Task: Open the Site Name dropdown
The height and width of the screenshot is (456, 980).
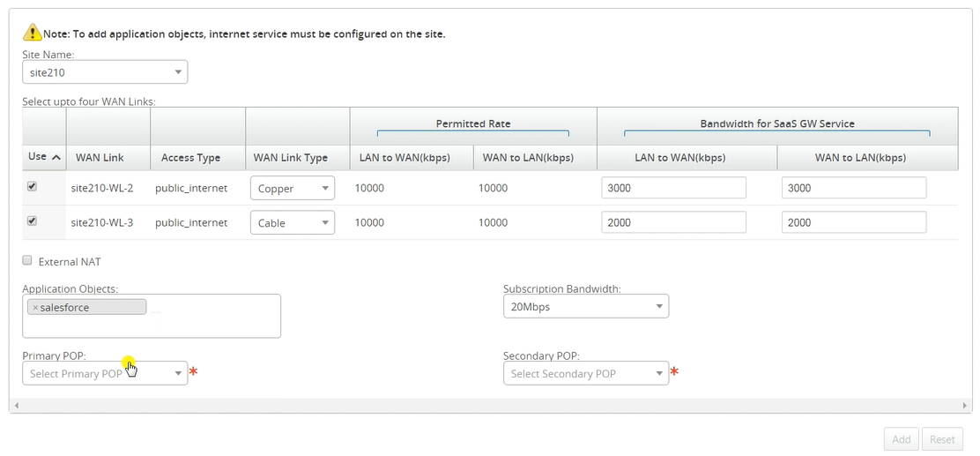Action: (105, 72)
